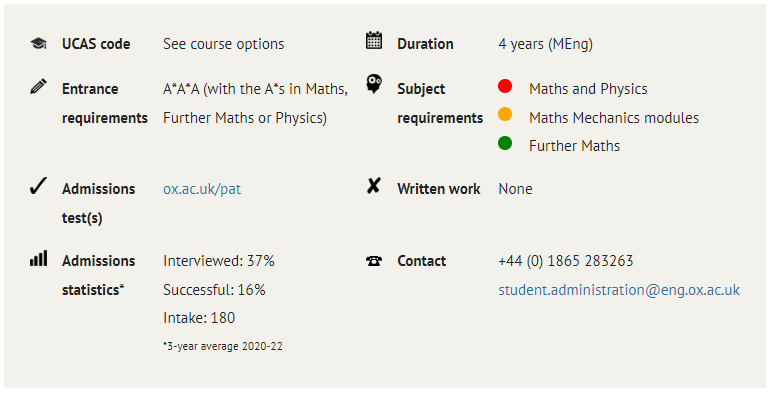Open the ox.ac.uk/pat admissions test link
Image resolution: width=770 pixels, height=405 pixels.
[202, 189]
